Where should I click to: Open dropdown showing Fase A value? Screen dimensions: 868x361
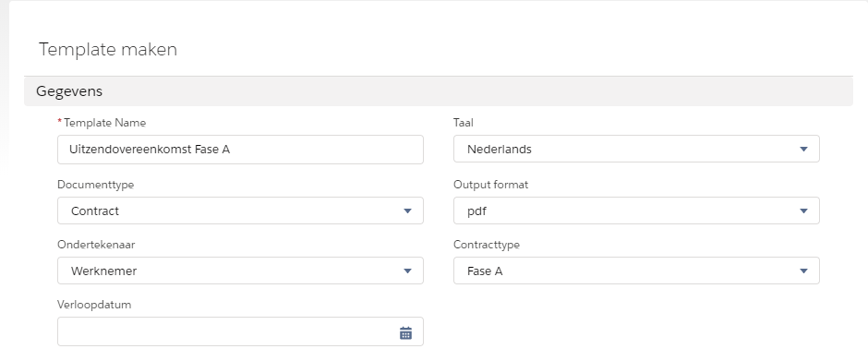coord(636,271)
